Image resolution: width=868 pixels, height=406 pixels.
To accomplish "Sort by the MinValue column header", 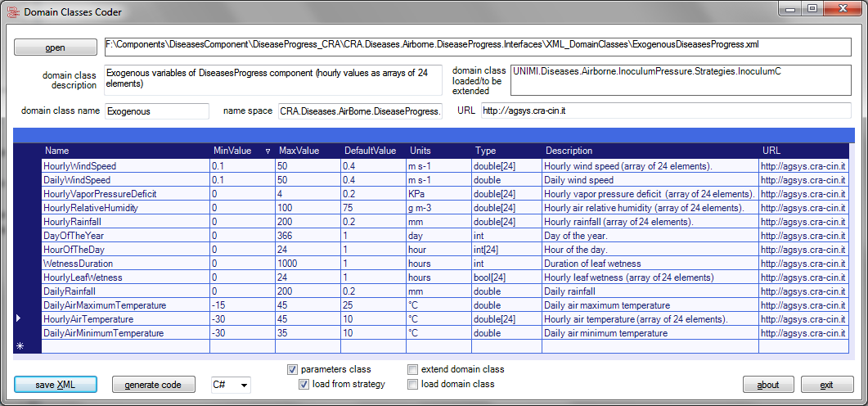I will 242,151.
